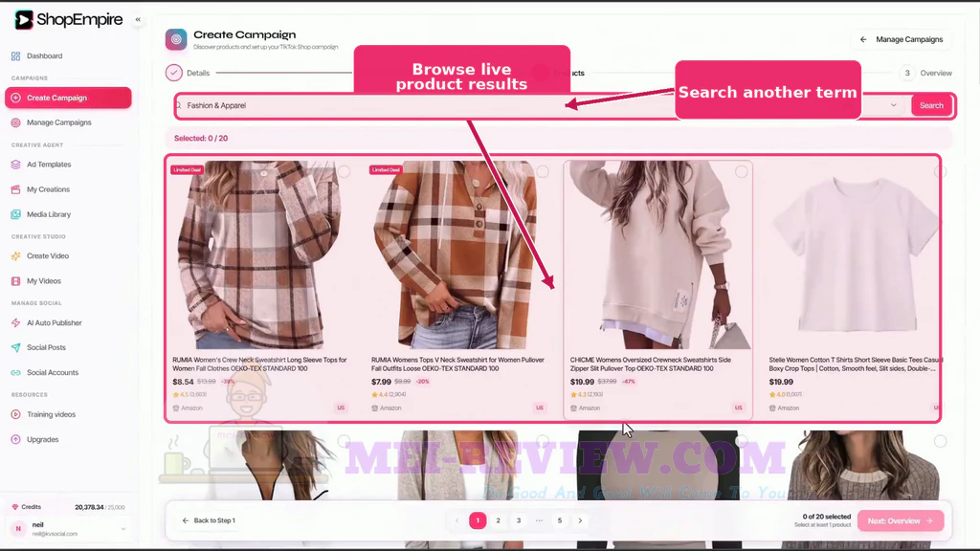Click the 20,378.34 credits value
The height and width of the screenshot is (551, 980).
pos(89,507)
